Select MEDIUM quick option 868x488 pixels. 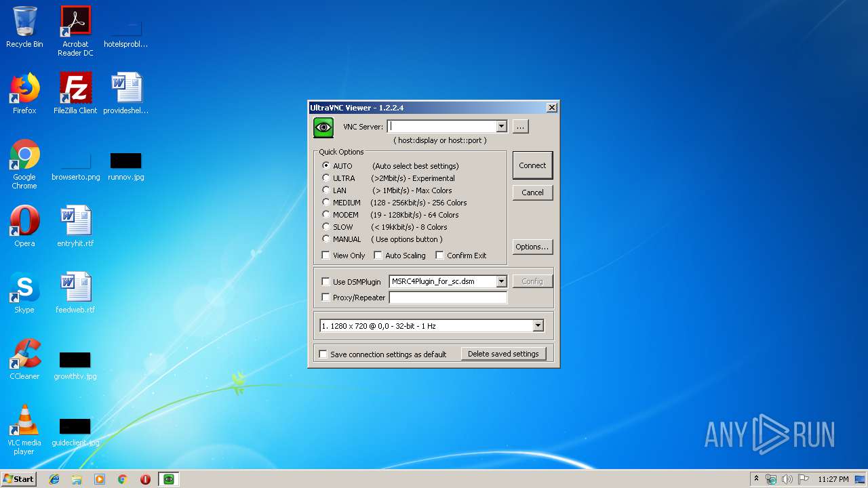point(326,202)
